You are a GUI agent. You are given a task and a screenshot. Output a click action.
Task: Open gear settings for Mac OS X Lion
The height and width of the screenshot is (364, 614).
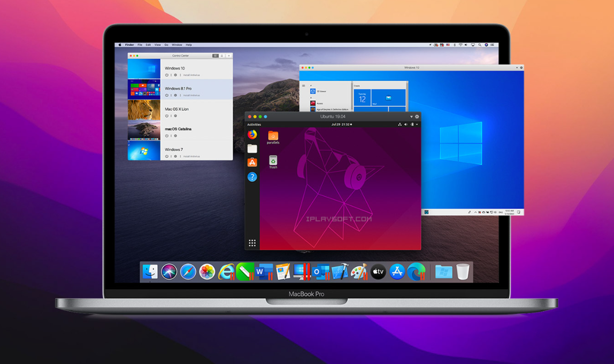175,116
